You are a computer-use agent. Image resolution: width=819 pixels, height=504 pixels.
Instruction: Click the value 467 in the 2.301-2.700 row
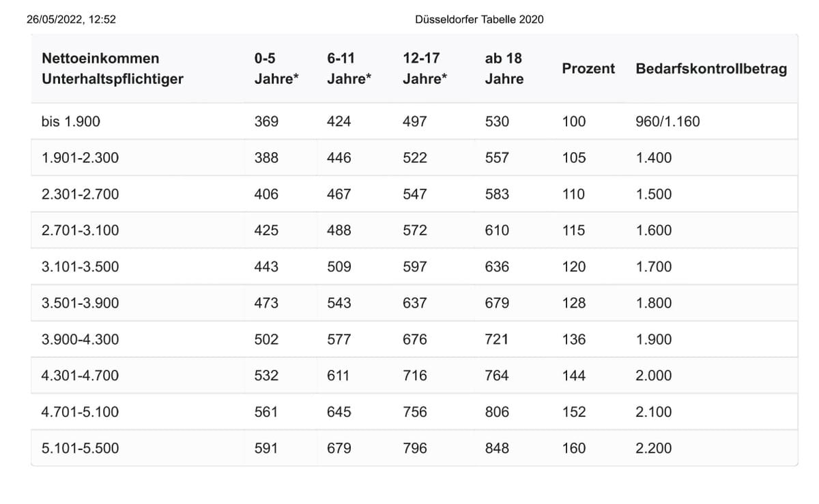pyautogui.click(x=339, y=194)
